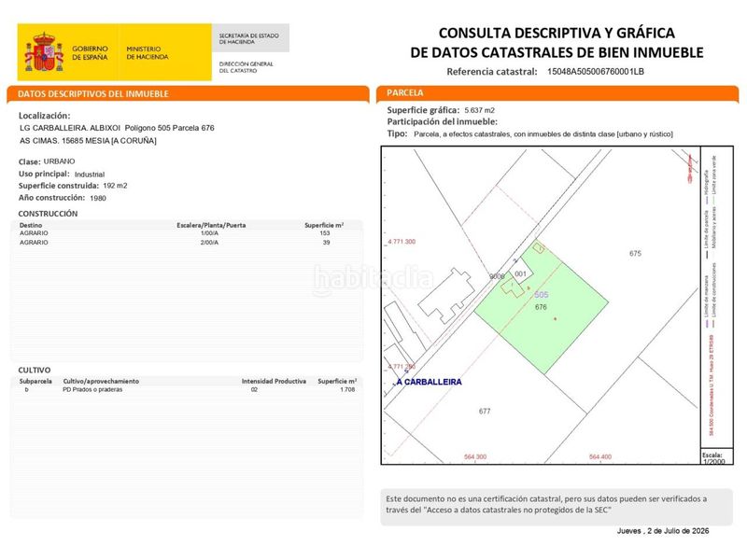Viewport: 747px width, 560px height.
Task: Click the 'CONSTRUCCIÓN' section title
Action: point(48,214)
